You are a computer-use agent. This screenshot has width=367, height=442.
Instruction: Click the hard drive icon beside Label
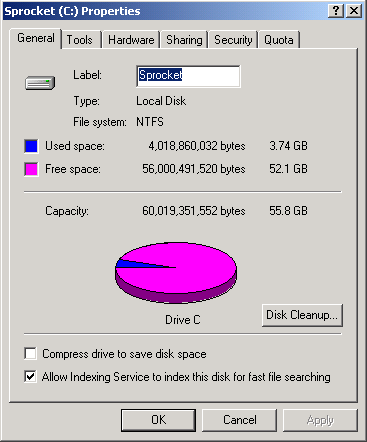coord(40,83)
